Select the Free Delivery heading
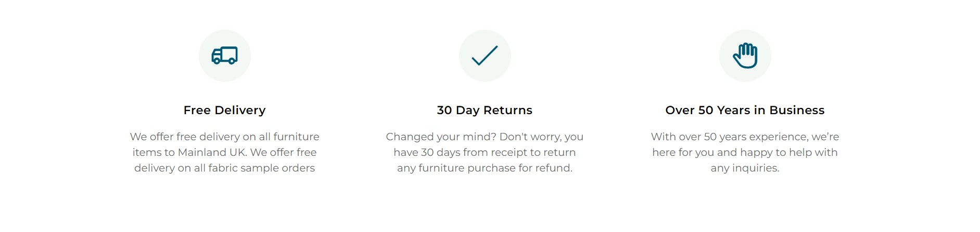Screen dimensions: 980x232 click(x=224, y=110)
